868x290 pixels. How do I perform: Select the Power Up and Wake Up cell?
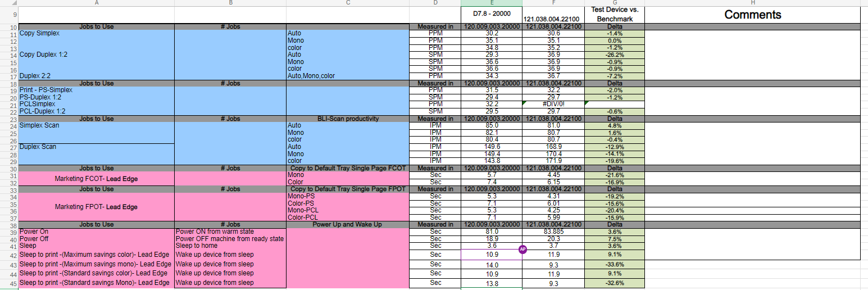(348, 224)
